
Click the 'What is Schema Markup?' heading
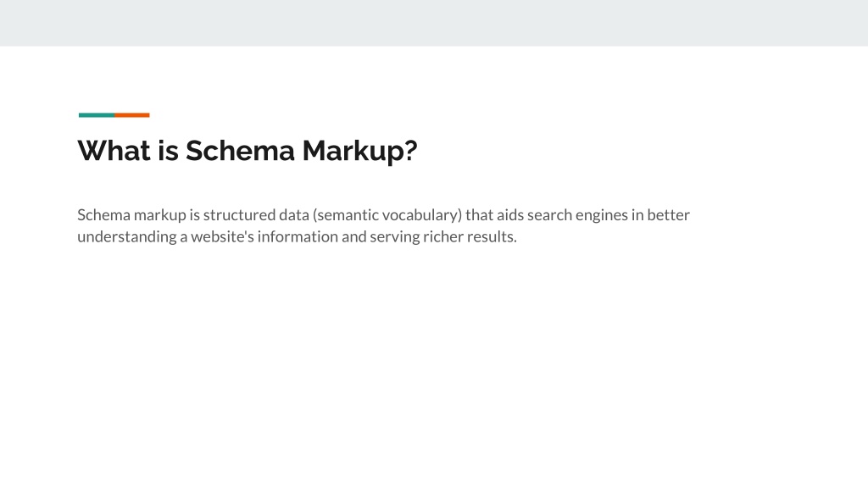tap(247, 151)
